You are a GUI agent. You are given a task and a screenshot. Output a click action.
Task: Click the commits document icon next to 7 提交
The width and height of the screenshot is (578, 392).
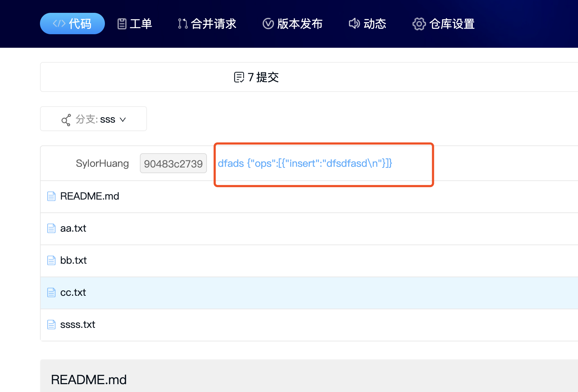click(x=239, y=77)
